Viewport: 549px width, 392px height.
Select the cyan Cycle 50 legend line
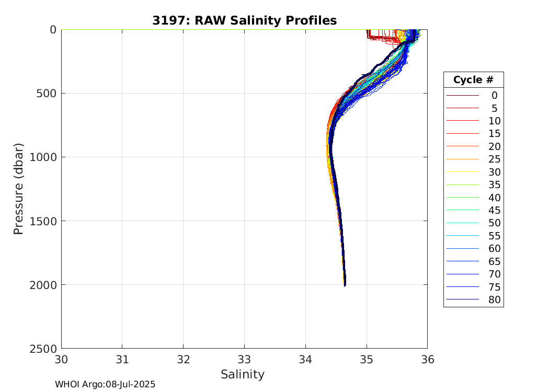462,223
